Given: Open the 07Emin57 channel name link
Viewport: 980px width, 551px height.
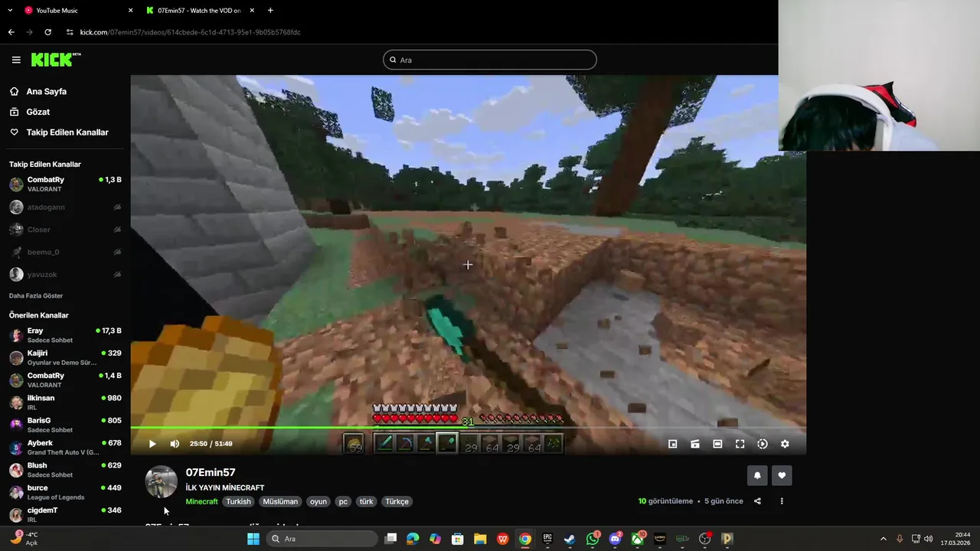Looking at the screenshot, I should (211, 473).
